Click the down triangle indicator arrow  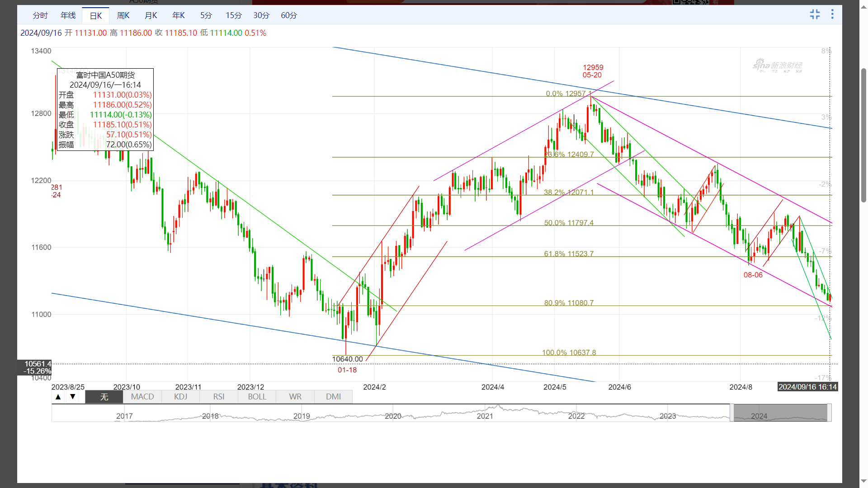(x=72, y=397)
